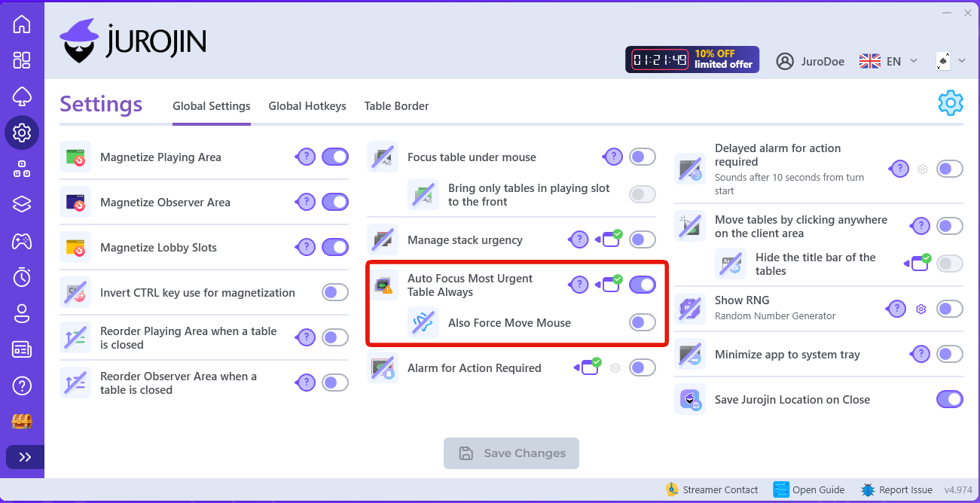The image size is (980, 503).
Task: Enable Minimize app to system tray switch
Action: click(950, 354)
